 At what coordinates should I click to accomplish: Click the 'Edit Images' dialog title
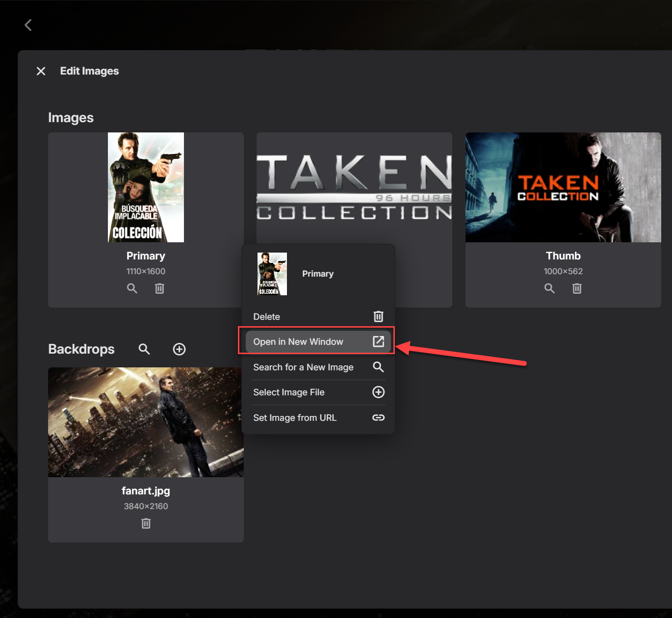pos(89,71)
